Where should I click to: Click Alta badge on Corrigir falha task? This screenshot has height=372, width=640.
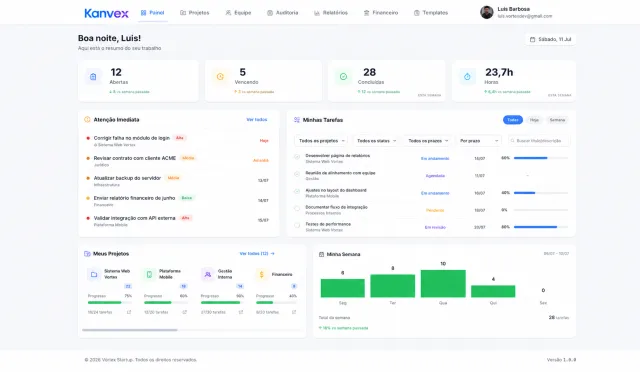click(180, 138)
